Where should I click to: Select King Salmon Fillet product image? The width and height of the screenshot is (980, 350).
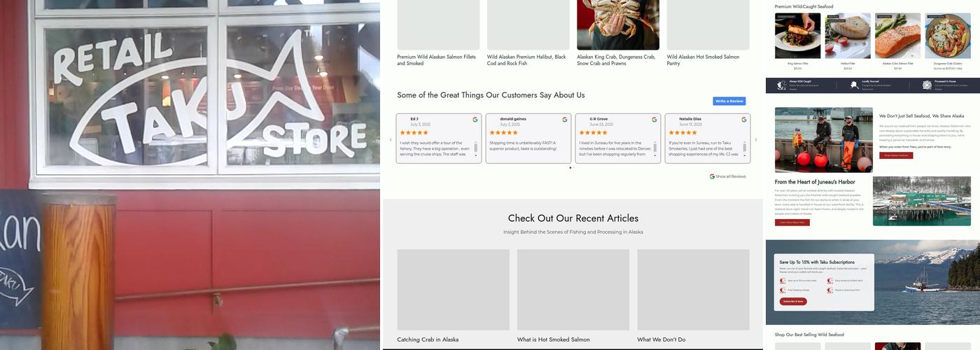click(x=797, y=36)
